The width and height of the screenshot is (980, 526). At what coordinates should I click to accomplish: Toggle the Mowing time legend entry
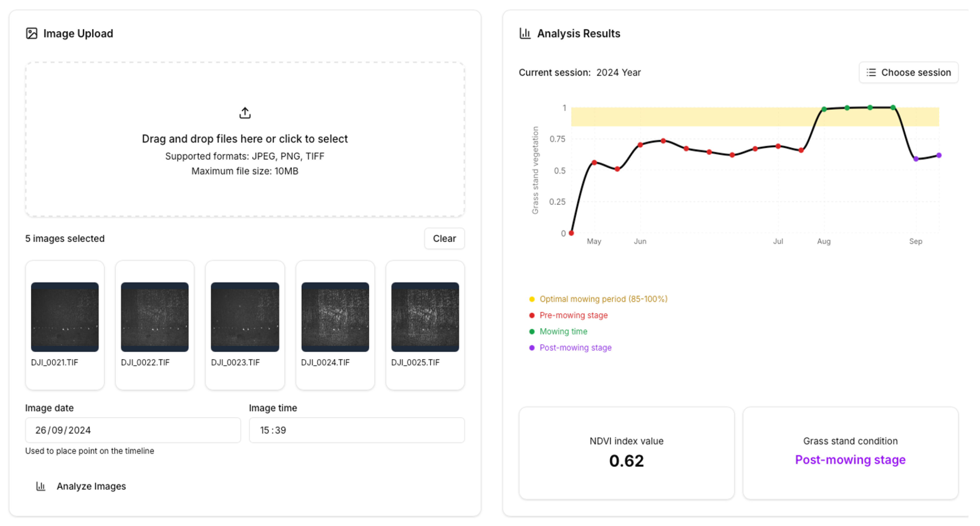point(563,332)
